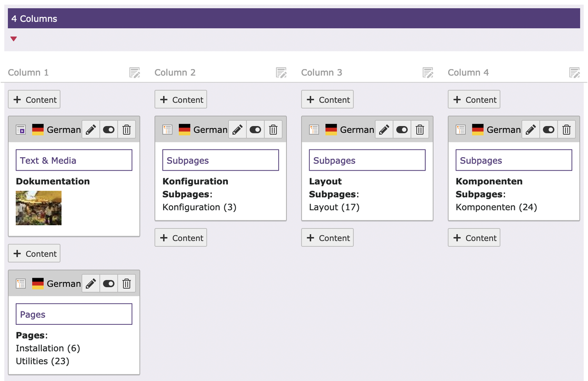
Task: Click the bold Dokumentation heading
Action: [53, 181]
